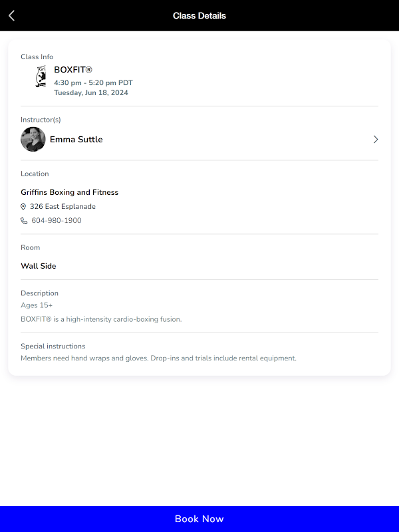Select the Griffins Boxing and Fitness location
Screen dimensions: 399x532
tap(70, 192)
